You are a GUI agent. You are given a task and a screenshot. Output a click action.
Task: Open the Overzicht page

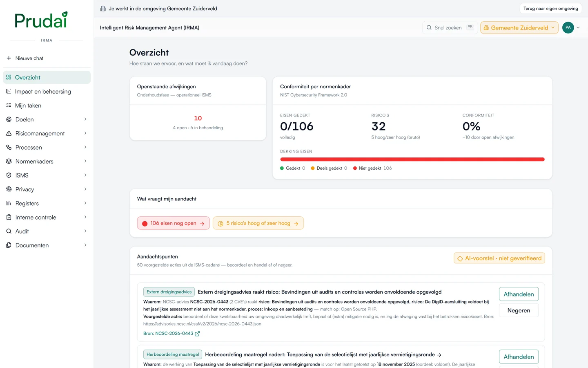pos(47,77)
